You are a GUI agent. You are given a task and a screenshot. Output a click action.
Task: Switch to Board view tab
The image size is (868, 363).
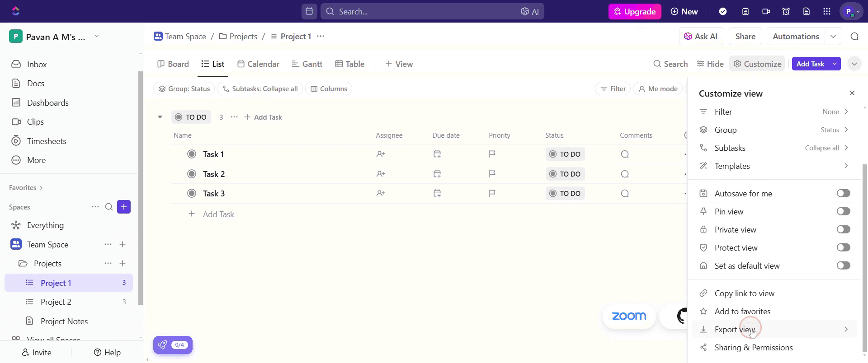tap(173, 64)
